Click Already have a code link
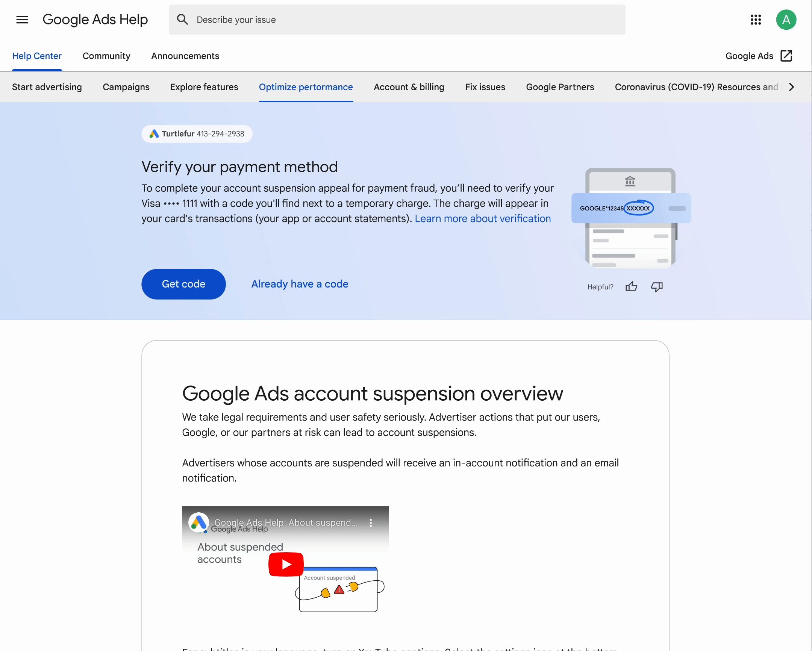 300,284
